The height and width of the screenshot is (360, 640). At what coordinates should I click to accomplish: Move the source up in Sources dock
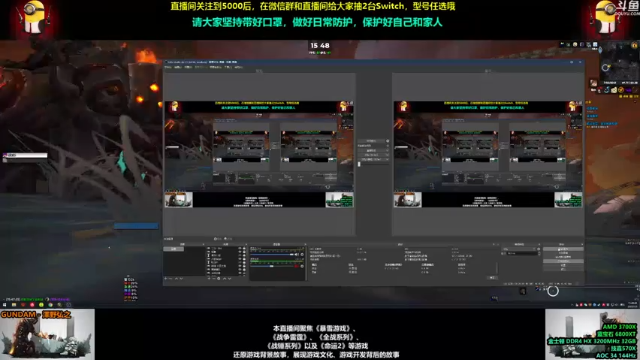pos(224,278)
